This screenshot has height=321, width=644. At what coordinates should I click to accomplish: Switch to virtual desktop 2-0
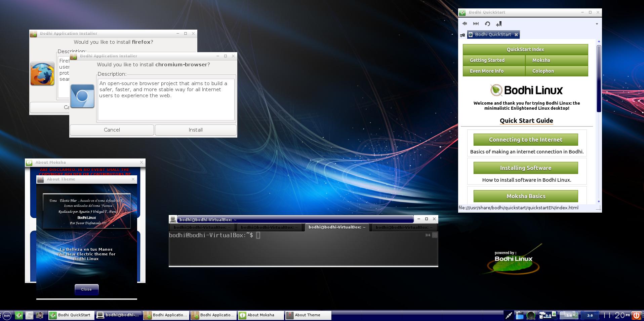click(x=590, y=315)
